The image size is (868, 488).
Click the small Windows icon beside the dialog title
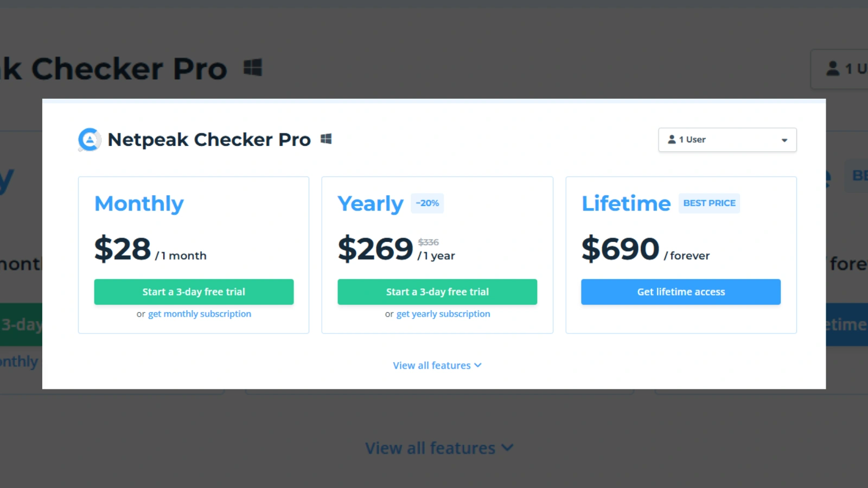[326, 139]
